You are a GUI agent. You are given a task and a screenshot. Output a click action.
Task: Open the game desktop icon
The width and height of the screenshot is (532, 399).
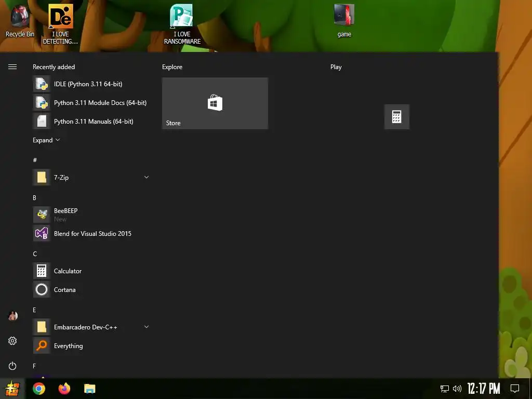tap(344, 20)
